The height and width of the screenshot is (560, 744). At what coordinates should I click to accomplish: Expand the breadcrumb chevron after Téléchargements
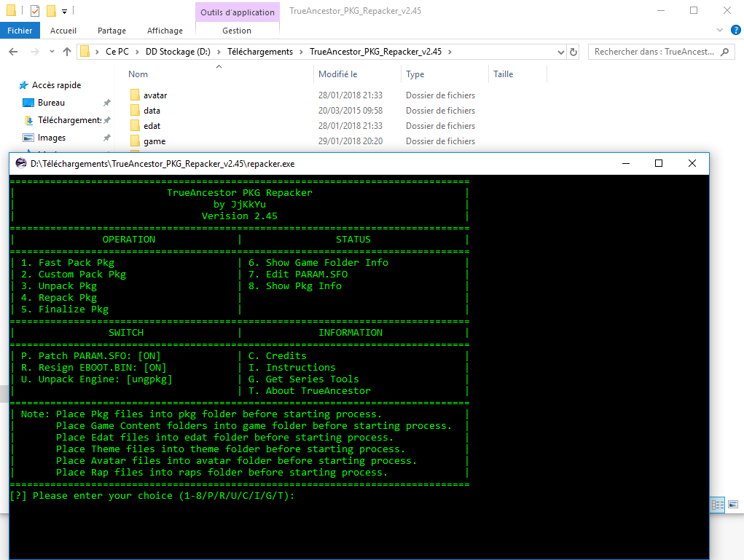click(301, 52)
